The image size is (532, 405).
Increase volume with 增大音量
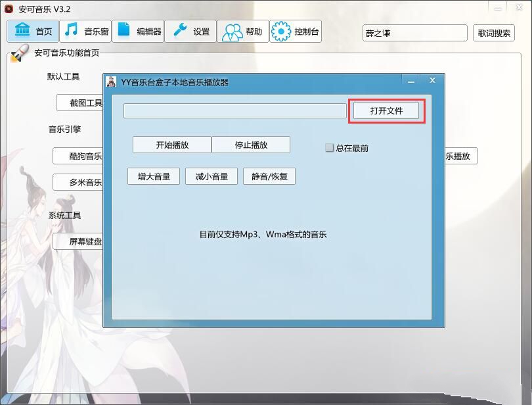coord(154,176)
